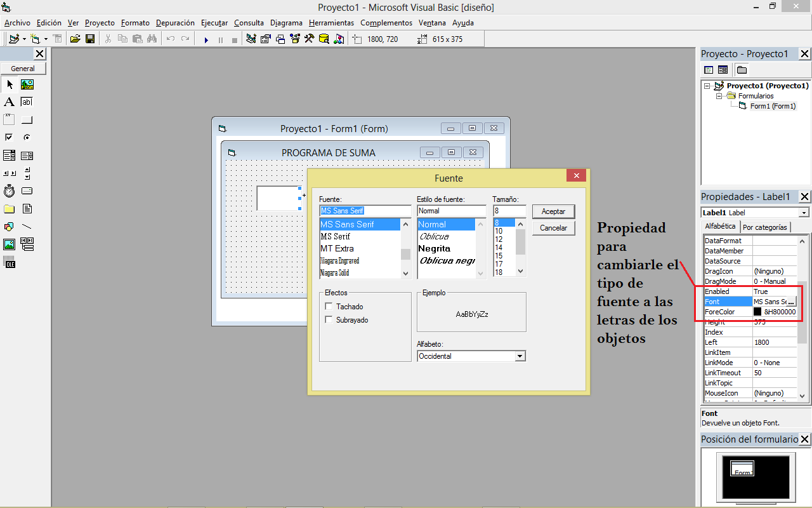Screen dimensions: 812x508
Task: Collapse the Formularios node in Proyecto panel
Action: pos(718,95)
